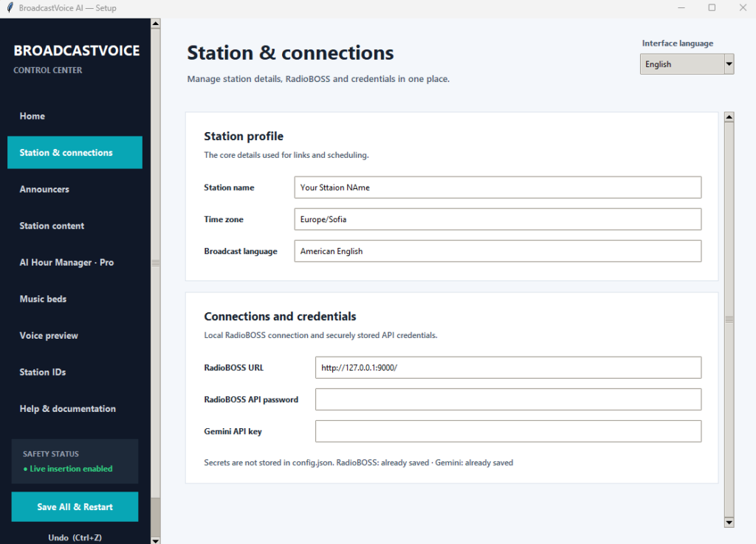Select Station & connections sidebar item

(x=75, y=153)
